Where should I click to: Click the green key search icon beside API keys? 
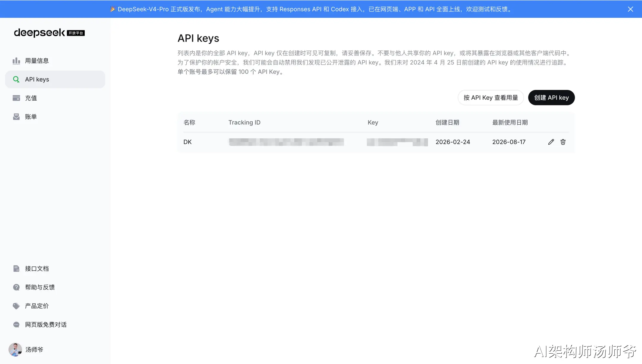[x=16, y=79]
